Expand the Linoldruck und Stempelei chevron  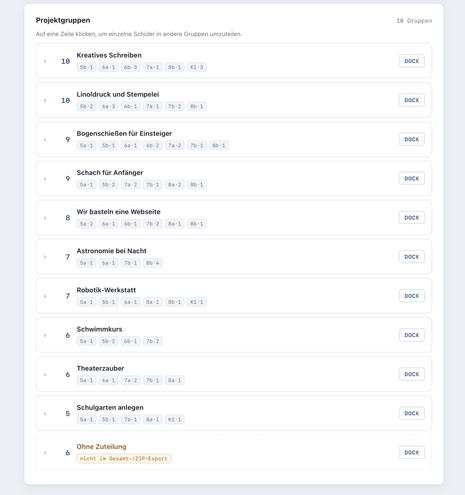coord(45,100)
